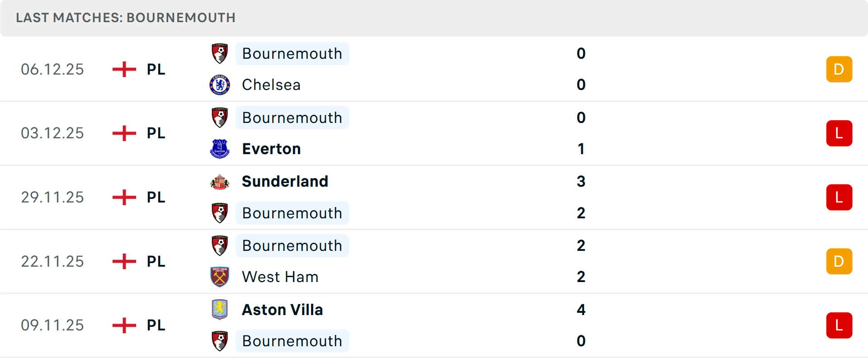The width and height of the screenshot is (868, 358).
Task: Click England flag icon for 03.12.25 match
Action: (x=124, y=133)
